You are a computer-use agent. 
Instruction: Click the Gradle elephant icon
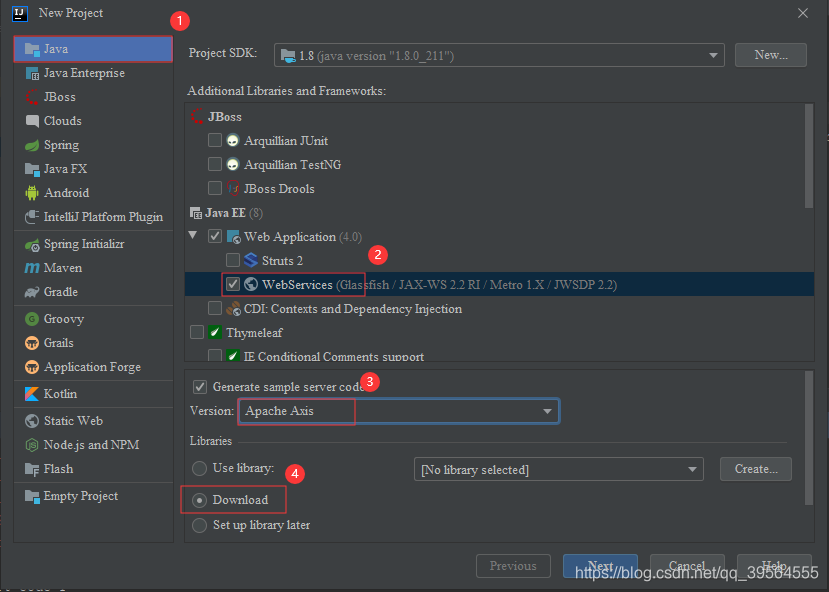[x=32, y=292]
